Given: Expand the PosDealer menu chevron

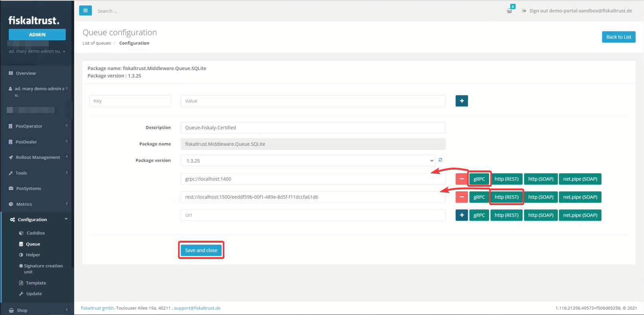Looking at the screenshot, I should click(67, 141).
